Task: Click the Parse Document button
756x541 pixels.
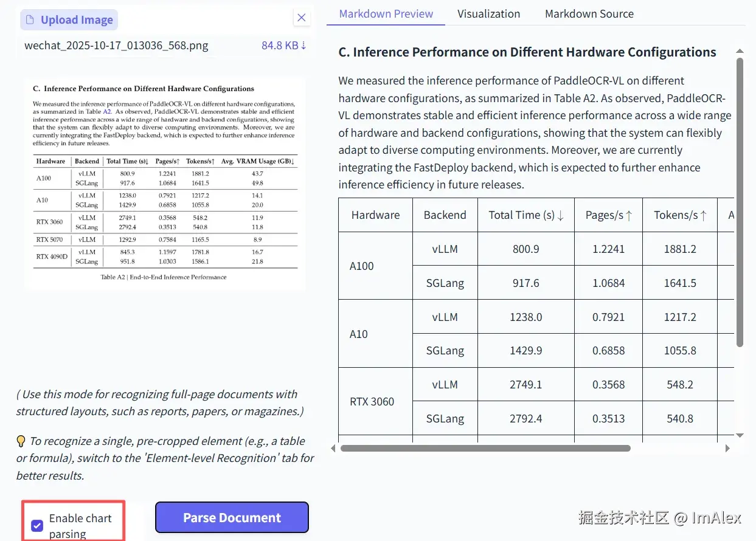Action: coord(232,517)
